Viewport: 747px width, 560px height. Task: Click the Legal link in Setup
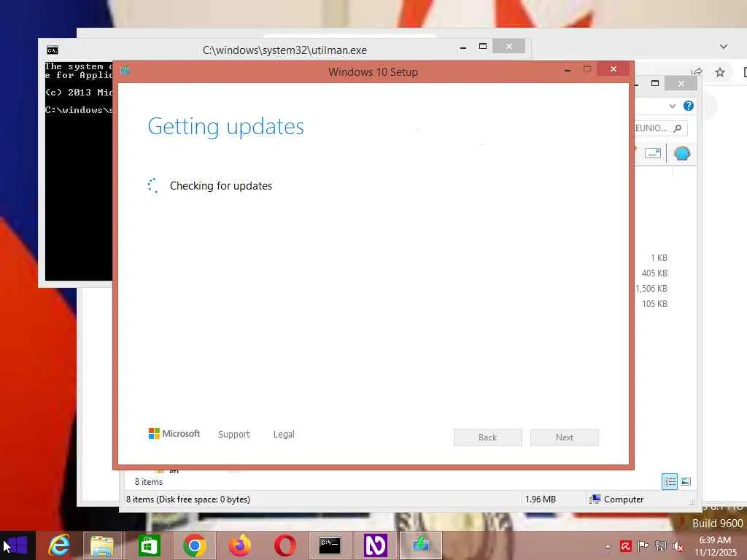point(284,435)
